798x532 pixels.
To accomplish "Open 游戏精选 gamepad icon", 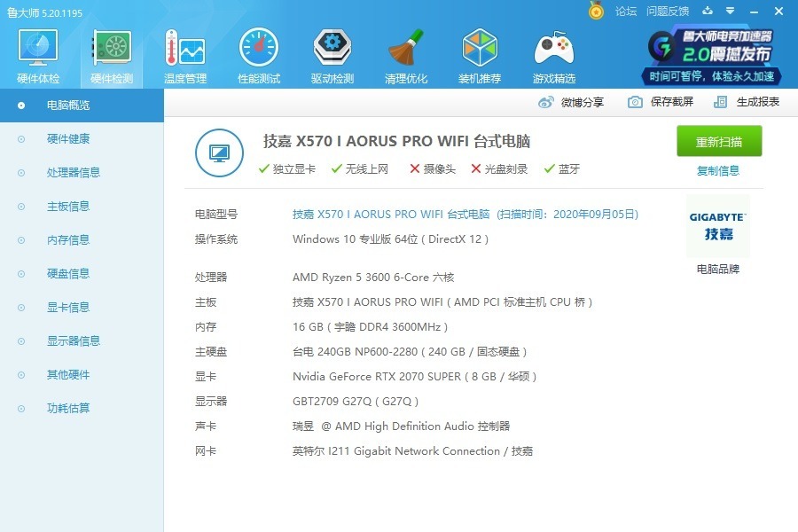I will 553,55.
